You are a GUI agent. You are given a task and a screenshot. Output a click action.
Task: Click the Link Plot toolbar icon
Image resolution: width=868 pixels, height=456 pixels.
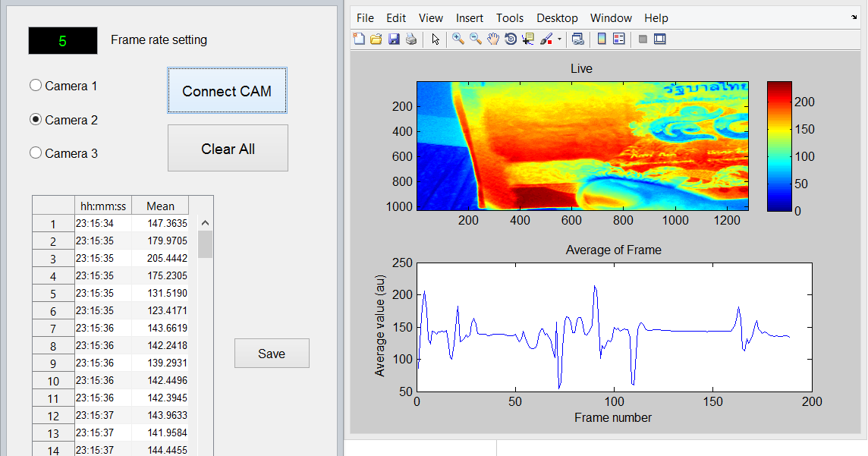[x=580, y=38]
